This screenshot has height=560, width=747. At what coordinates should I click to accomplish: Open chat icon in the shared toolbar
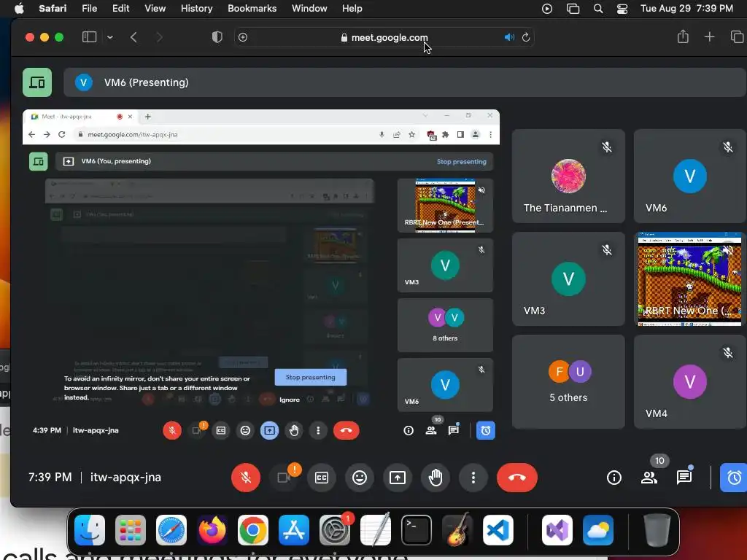pyautogui.click(x=454, y=430)
